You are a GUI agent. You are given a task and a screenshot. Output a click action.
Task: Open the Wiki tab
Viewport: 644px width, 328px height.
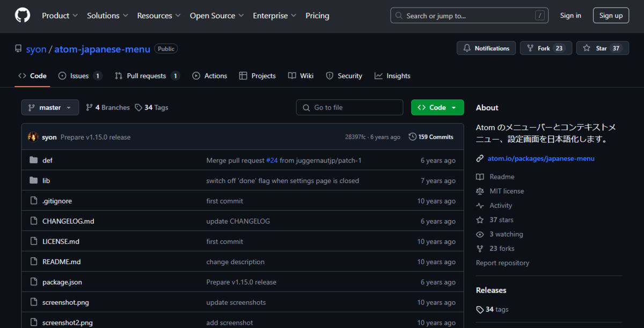(301, 76)
